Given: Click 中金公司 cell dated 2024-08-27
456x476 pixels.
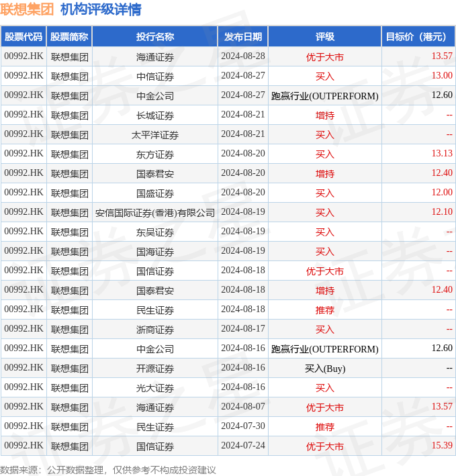Looking at the screenshot, I should (155, 95).
